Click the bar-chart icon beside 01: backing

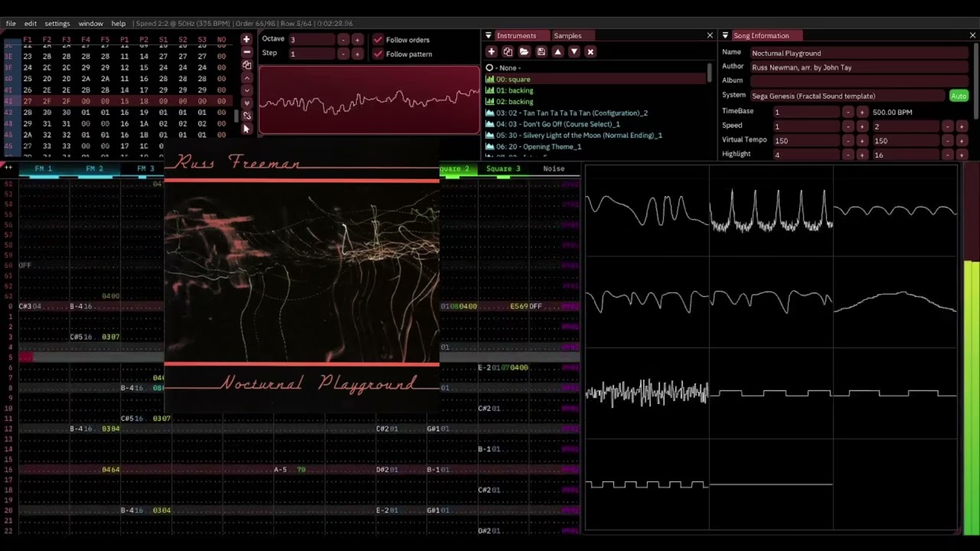tap(490, 90)
